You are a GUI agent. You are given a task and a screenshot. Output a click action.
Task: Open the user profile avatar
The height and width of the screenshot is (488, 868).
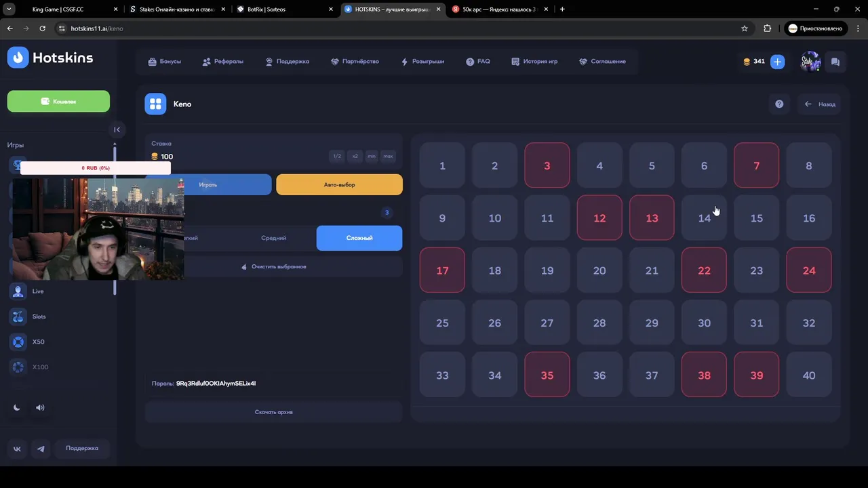tap(810, 62)
